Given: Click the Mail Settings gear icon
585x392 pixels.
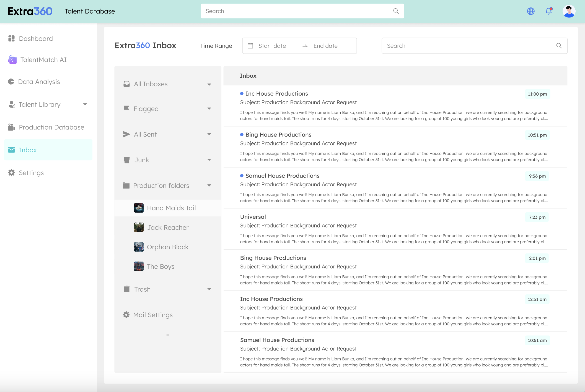Looking at the screenshot, I should (126, 315).
